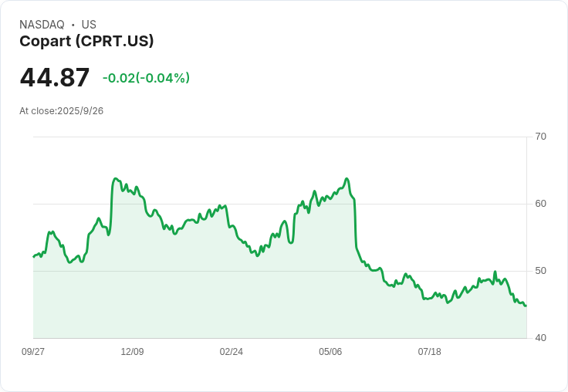Screen dimensions: 568x392
Task: Click the 50 label on the price axis
Action: point(540,271)
